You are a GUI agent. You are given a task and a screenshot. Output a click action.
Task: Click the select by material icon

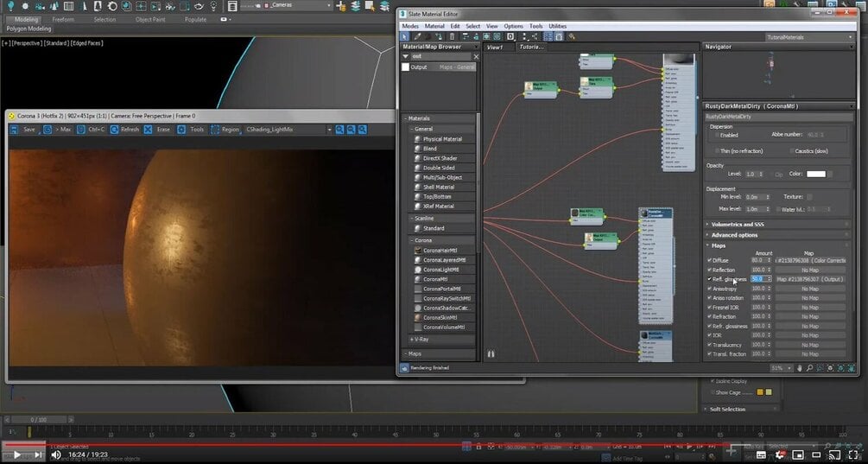point(572,36)
